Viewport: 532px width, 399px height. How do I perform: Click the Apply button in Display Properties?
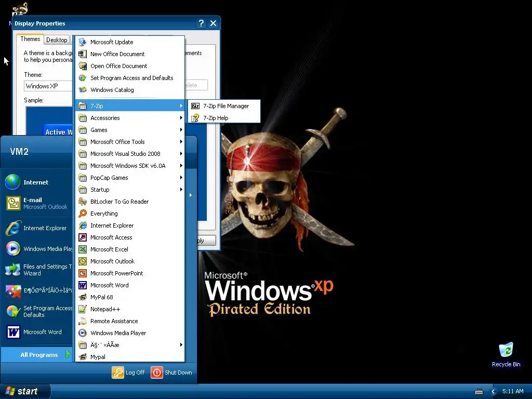click(x=206, y=241)
